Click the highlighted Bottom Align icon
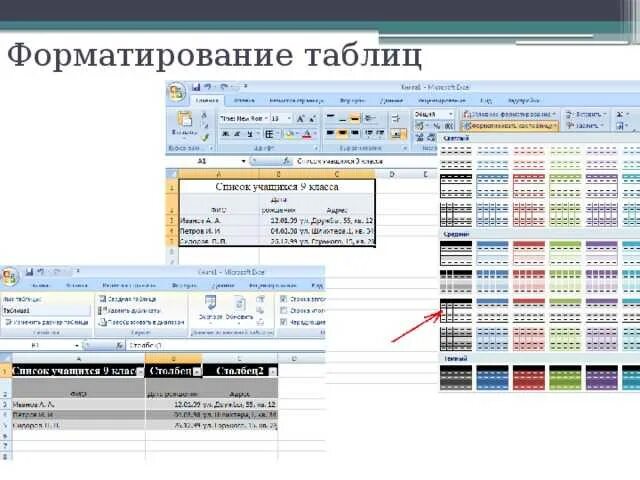Viewport: 640px width, 480px height. 355,118
